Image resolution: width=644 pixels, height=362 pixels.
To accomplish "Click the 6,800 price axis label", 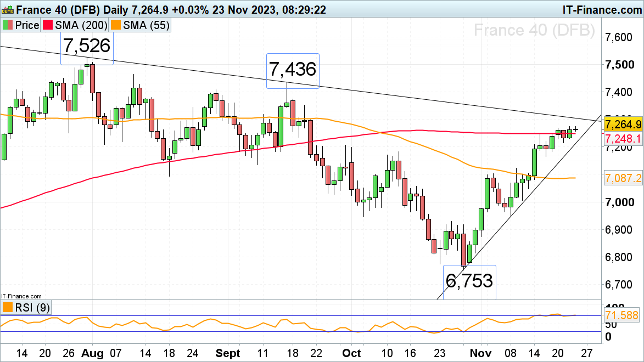I will pyautogui.click(x=619, y=257).
